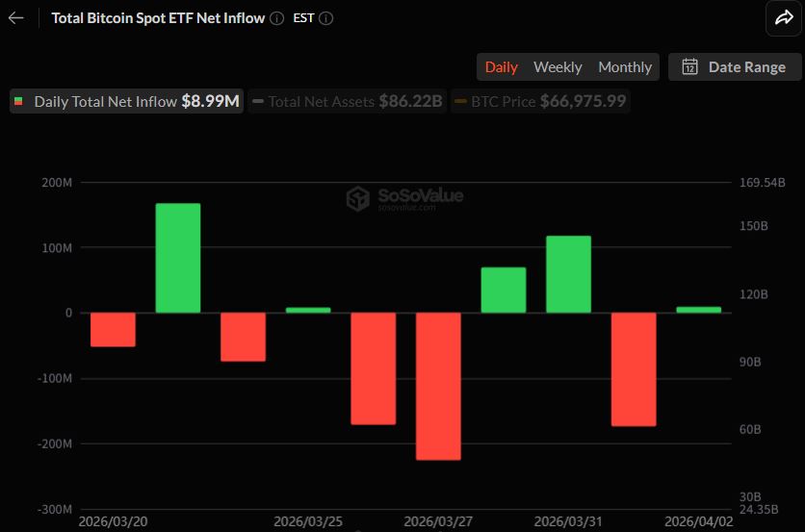The image size is (805, 532).
Task: Click the orange BTC Price legend swatch
Action: (460, 101)
